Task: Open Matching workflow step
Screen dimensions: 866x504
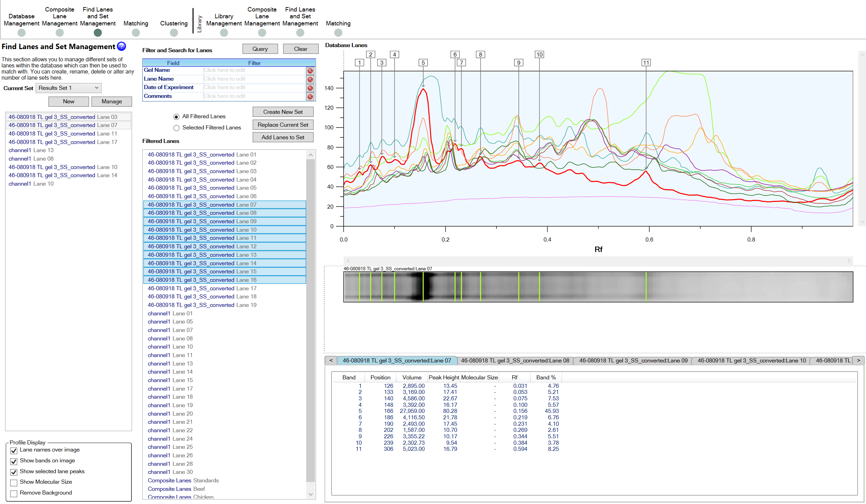Action: point(136,23)
